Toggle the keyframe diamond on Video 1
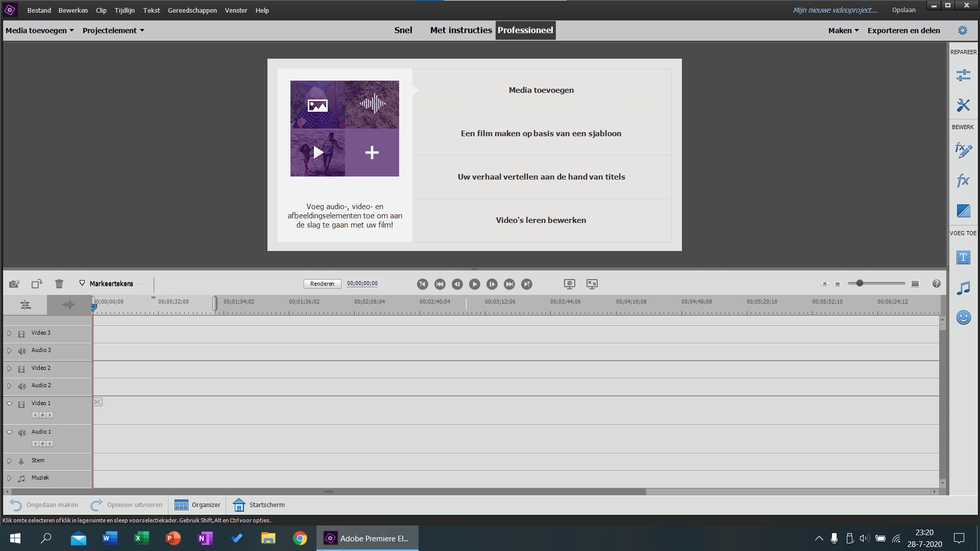980x551 pixels. click(x=42, y=415)
